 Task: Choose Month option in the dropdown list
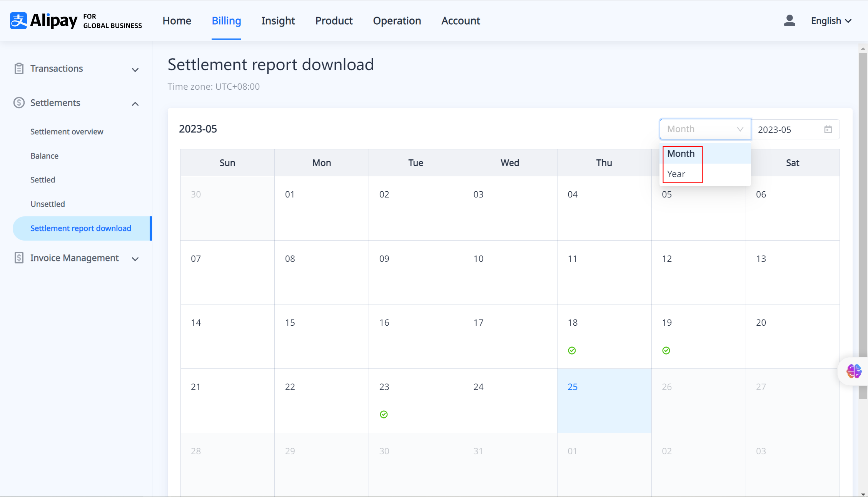681,154
